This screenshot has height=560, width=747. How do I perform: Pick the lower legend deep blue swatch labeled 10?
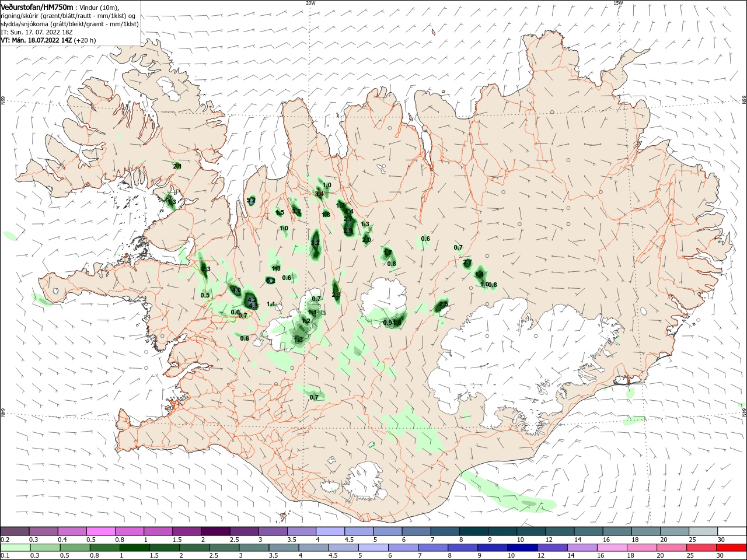[x=522, y=548]
